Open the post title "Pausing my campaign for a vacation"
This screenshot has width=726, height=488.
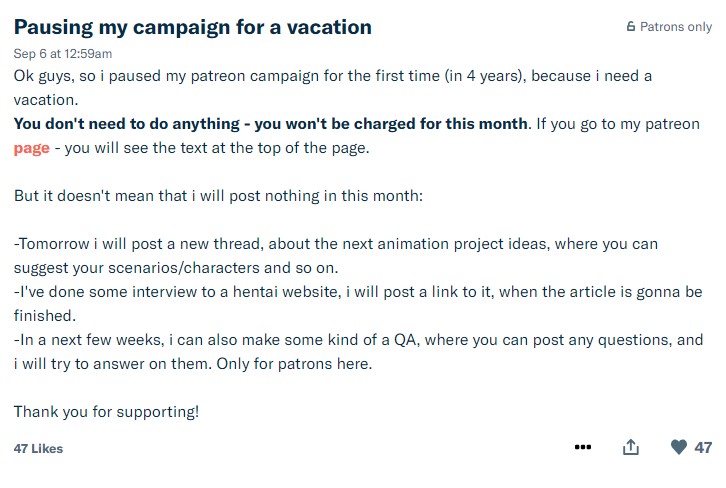[x=192, y=27]
